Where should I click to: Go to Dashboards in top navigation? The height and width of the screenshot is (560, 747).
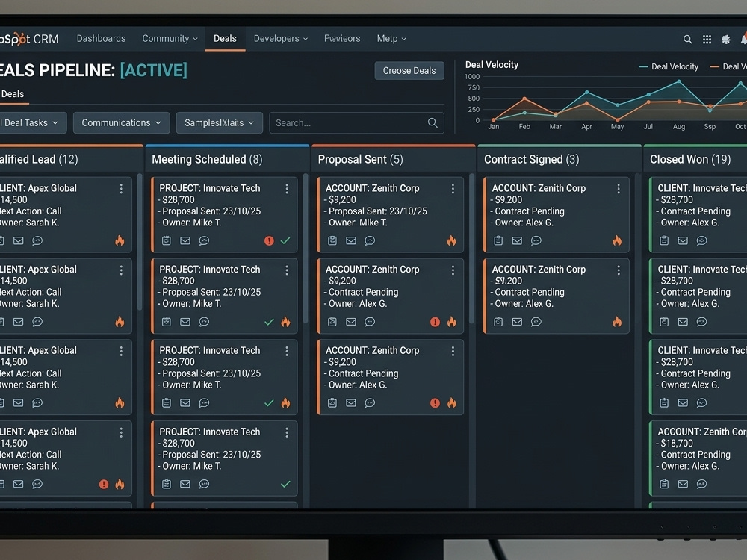click(x=101, y=39)
